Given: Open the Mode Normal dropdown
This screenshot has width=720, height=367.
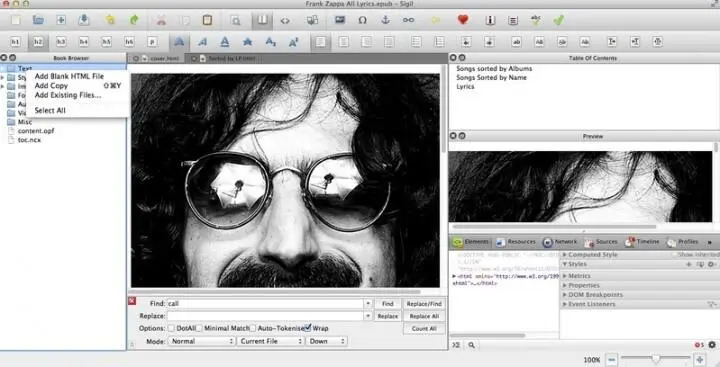Looking at the screenshot, I should click(x=202, y=341).
